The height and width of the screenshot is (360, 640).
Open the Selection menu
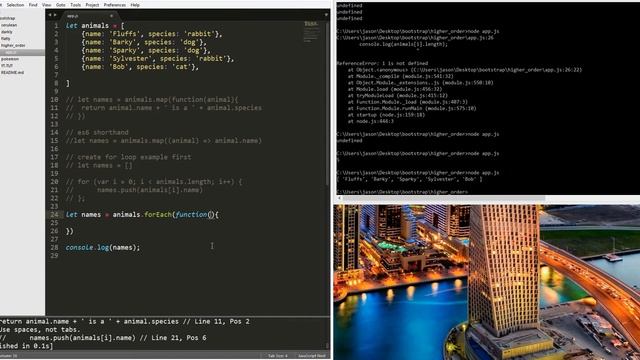(15, 5)
